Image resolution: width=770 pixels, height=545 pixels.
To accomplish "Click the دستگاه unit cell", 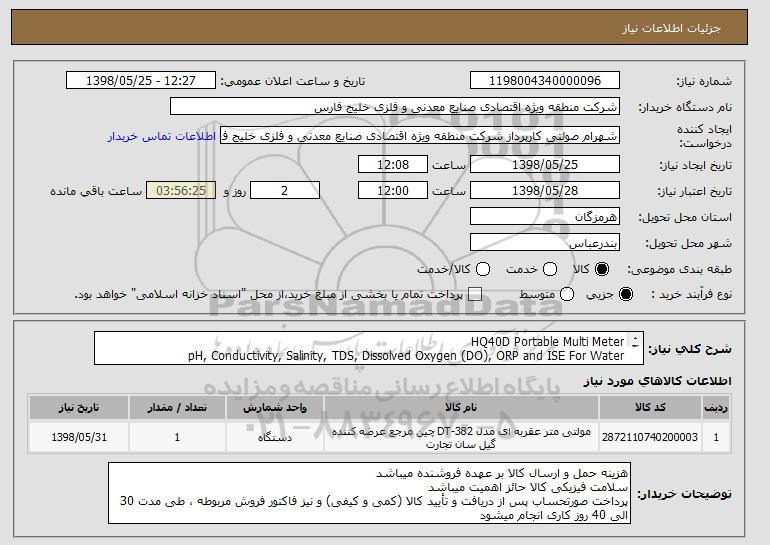I will pyautogui.click(x=275, y=437).
